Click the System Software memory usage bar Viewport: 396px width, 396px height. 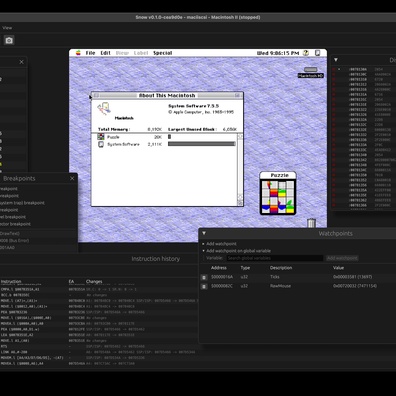tap(202, 144)
